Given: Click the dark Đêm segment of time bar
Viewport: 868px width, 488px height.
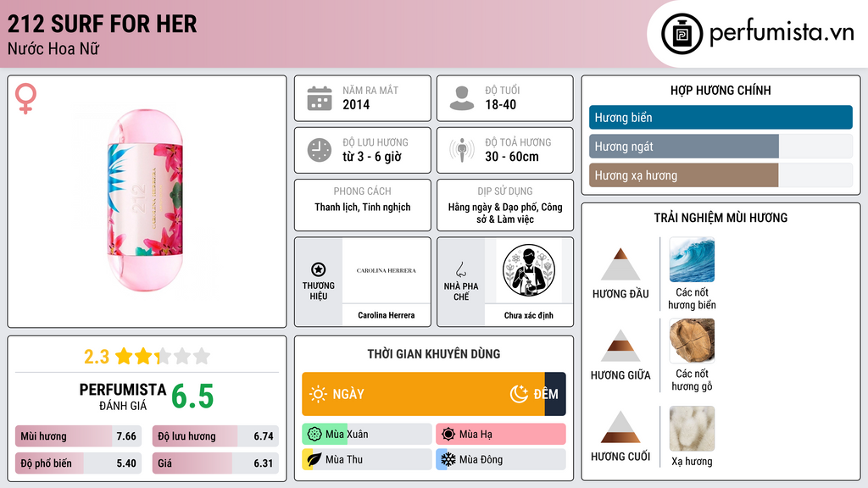Looking at the screenshot, I should click(x=555, y=394).
